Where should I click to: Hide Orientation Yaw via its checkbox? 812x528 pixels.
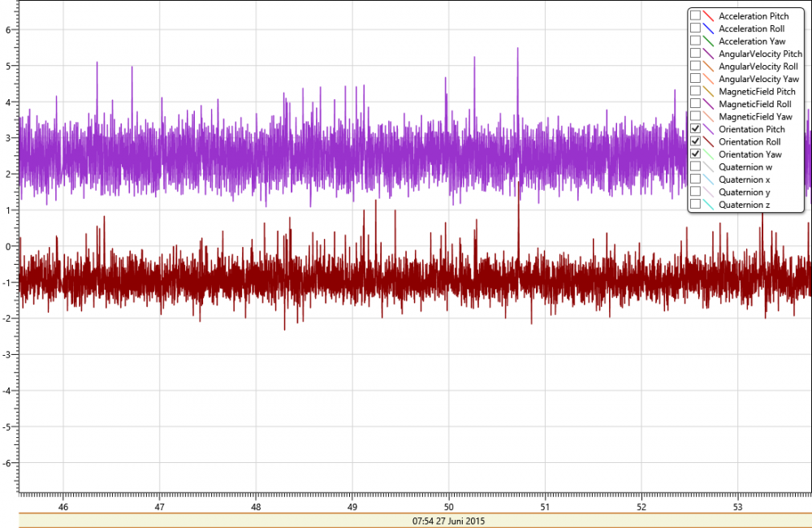tap(695, 154)
